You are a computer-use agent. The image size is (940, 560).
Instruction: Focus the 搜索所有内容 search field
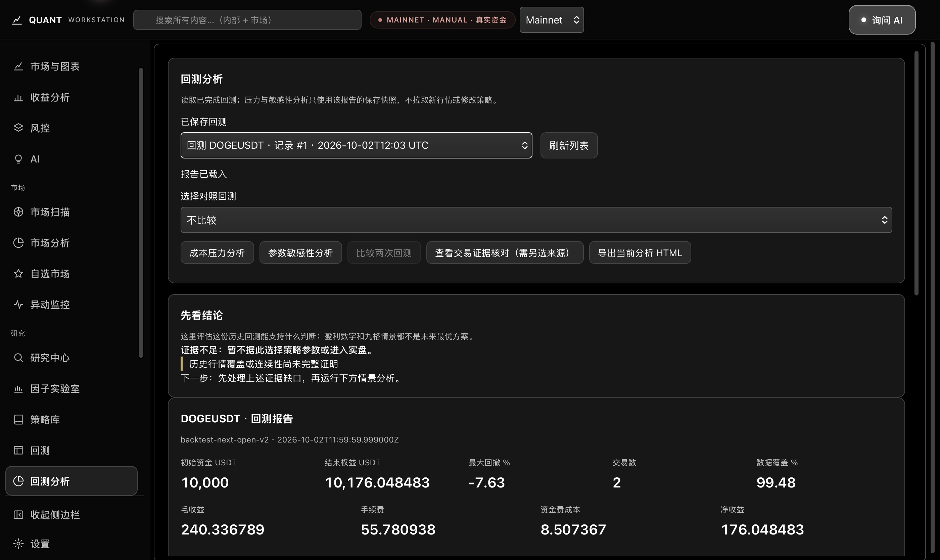(x=247, y=20)
